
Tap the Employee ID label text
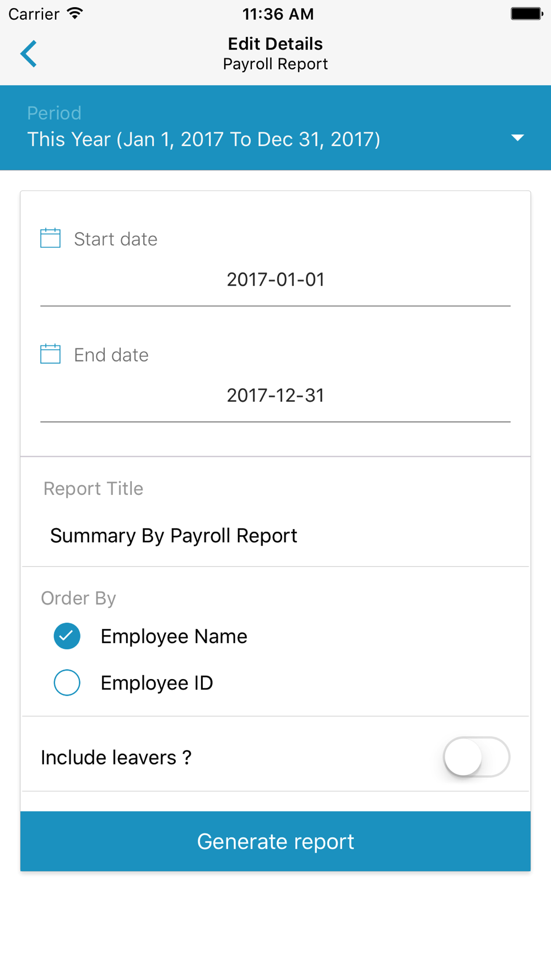[156, 683]
